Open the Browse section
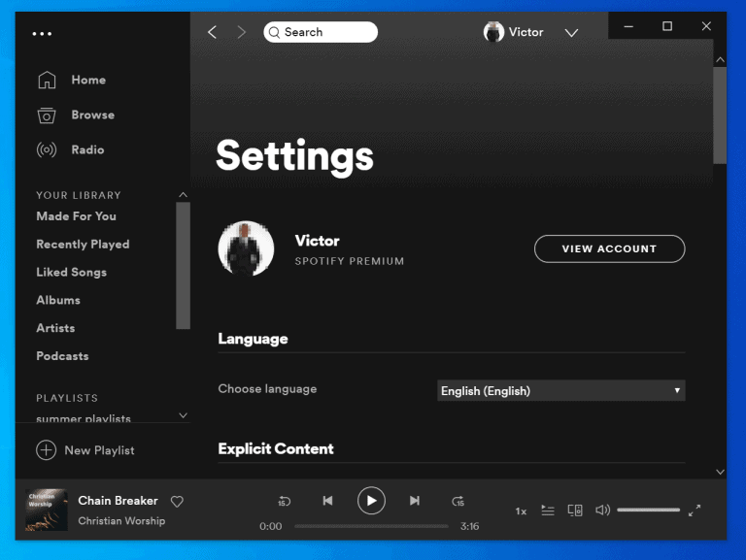 pos(93,115)
